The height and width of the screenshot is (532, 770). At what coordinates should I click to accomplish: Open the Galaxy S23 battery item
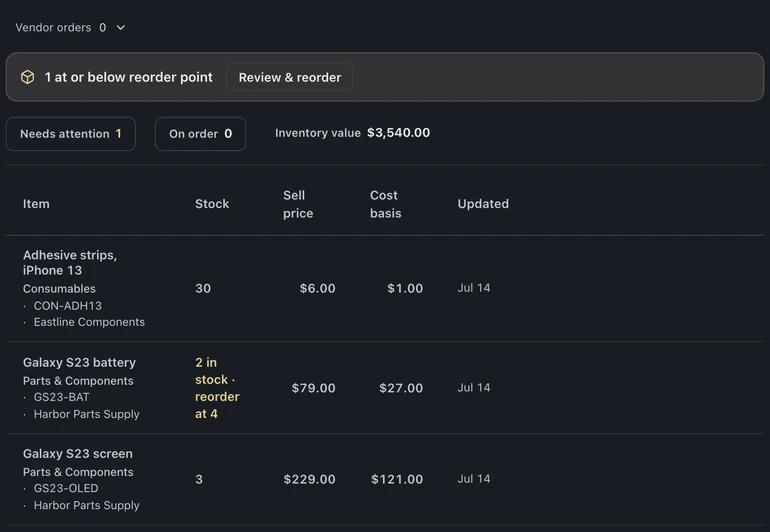(79, 363)
